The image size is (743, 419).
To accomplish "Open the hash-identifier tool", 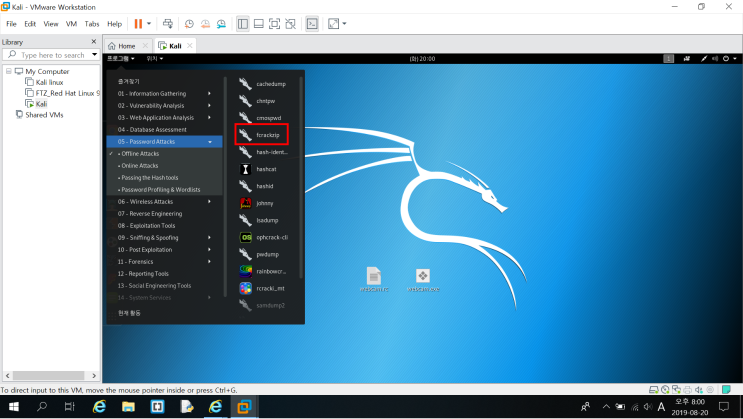I will point(263,152).
